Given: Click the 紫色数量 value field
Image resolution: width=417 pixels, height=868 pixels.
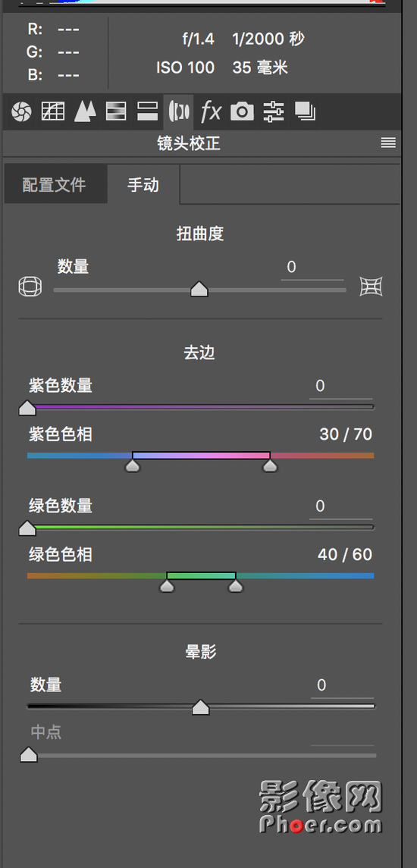Looking at the screenshot, I should coord(340,387).
